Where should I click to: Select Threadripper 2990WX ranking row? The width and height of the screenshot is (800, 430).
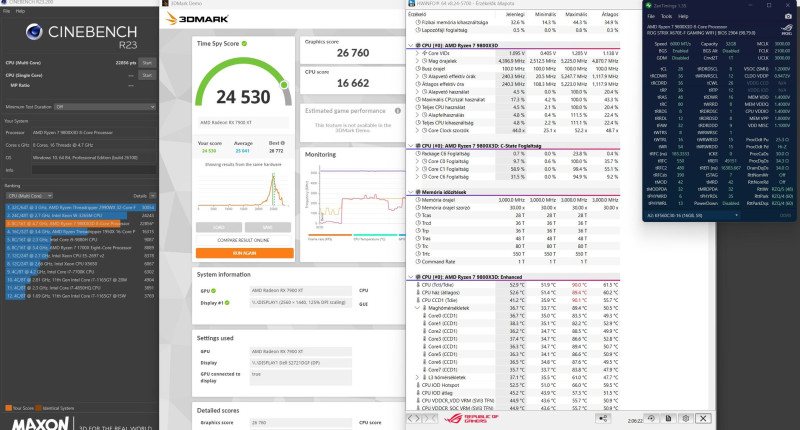pos(81,208)
